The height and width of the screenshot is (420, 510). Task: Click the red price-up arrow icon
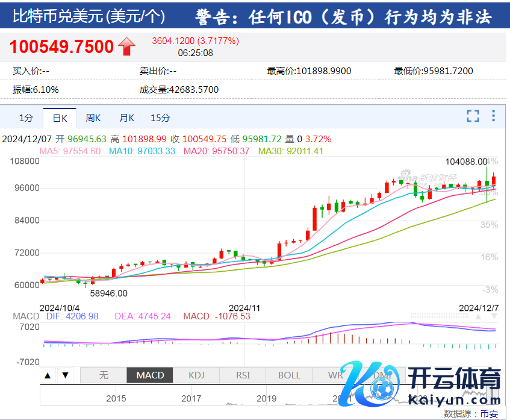(127, 46)
